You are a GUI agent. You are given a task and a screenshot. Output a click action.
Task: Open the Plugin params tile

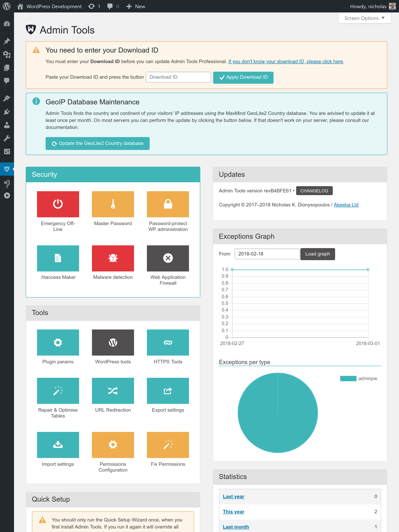pos(58,342)
